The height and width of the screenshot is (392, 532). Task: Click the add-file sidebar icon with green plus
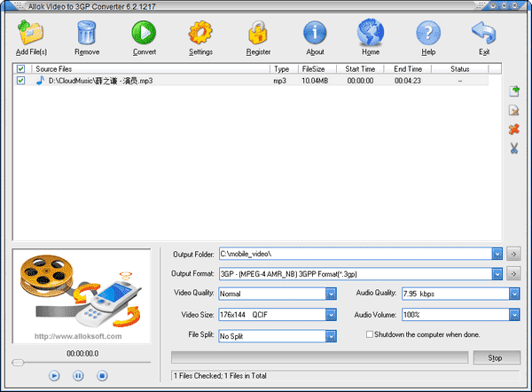tap(514, 91)
